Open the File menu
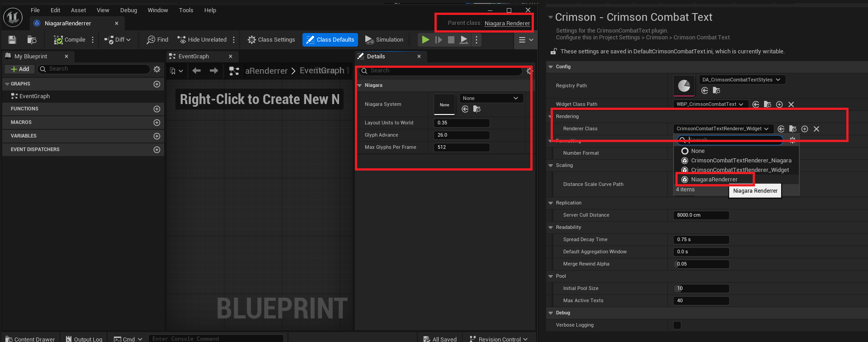Image resolution: width=868 pixels, height=342 pixels. [x=35, y=10]
